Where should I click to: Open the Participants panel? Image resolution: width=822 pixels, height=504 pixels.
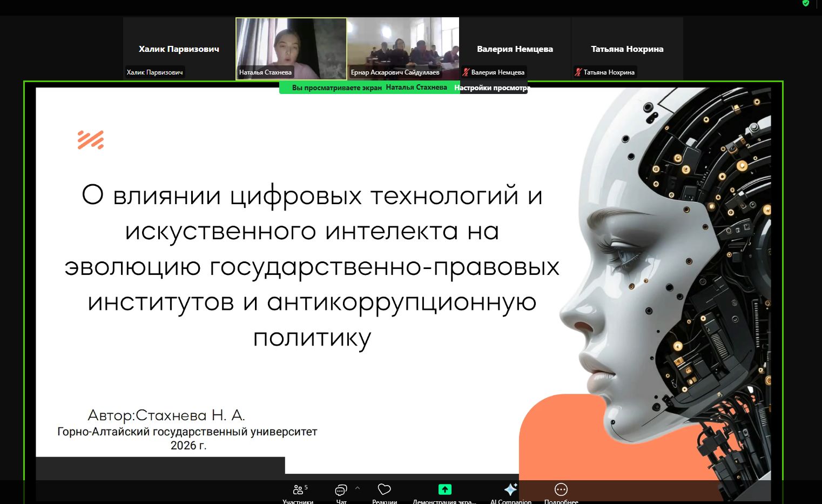point(298,490)
